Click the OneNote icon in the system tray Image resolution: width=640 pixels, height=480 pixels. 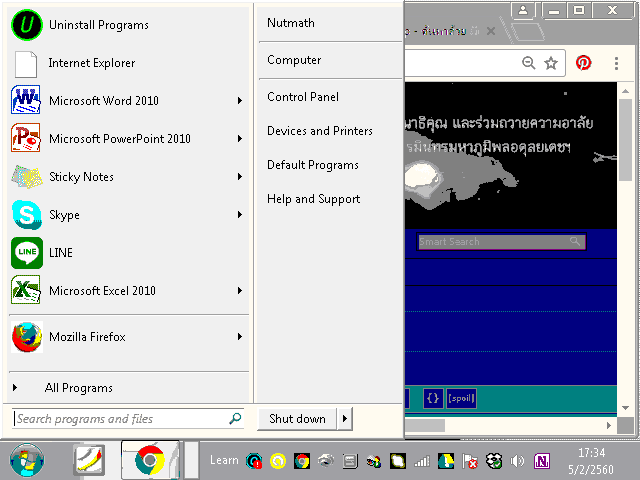tap(543, 461)
